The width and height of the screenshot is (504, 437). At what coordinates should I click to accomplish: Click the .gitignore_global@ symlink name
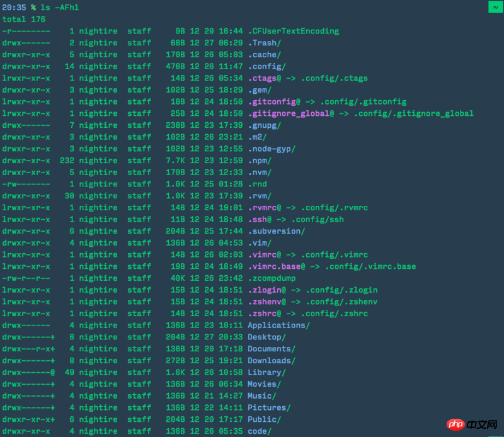290,113
